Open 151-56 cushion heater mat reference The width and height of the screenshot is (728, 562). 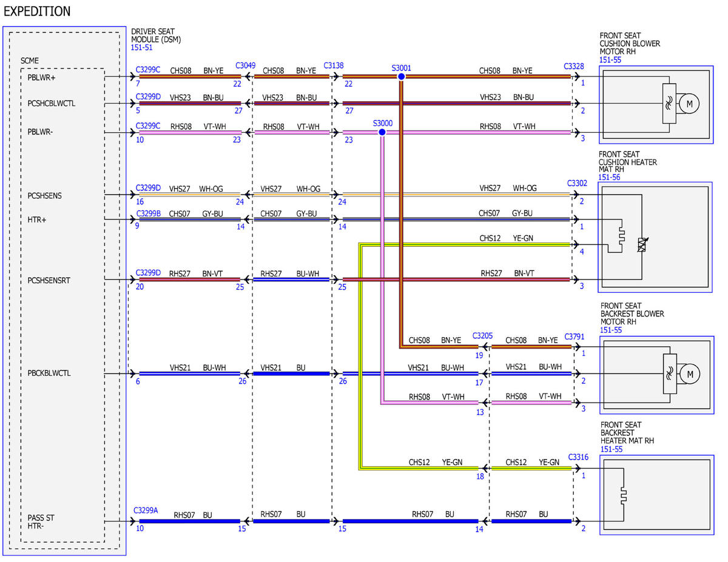click(x=609, y=178)
